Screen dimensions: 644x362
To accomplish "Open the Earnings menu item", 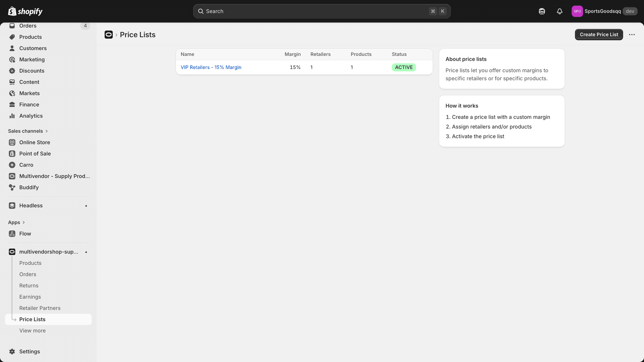I will pos(30,297).
